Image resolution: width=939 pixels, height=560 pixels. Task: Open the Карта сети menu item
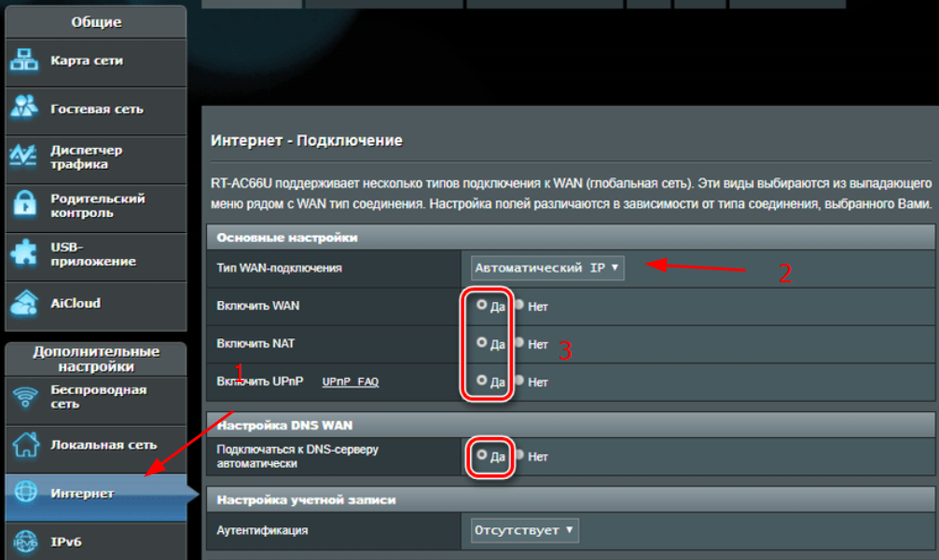(96, 62)
